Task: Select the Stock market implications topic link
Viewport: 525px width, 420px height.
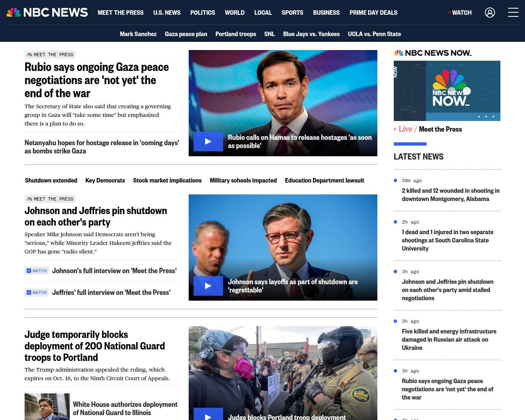Action: click(x=167, y=180)
